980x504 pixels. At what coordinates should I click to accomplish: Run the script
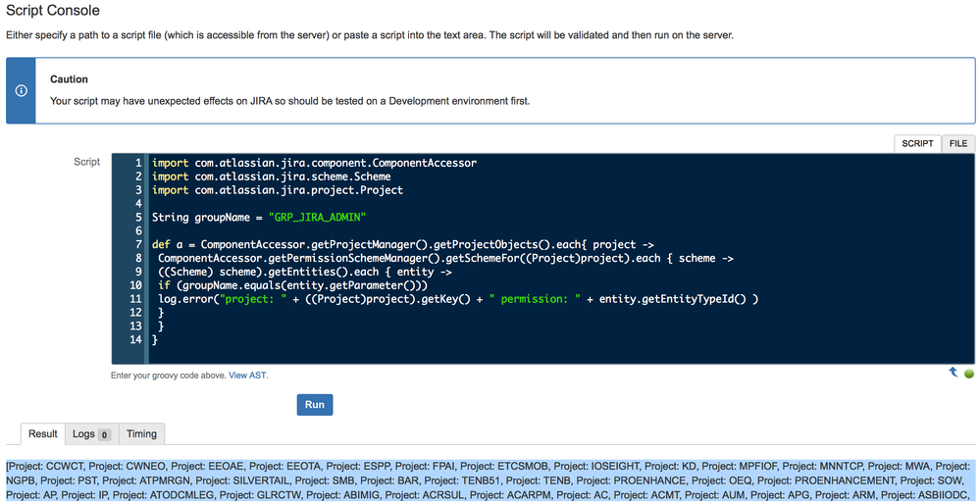[314, 405]
